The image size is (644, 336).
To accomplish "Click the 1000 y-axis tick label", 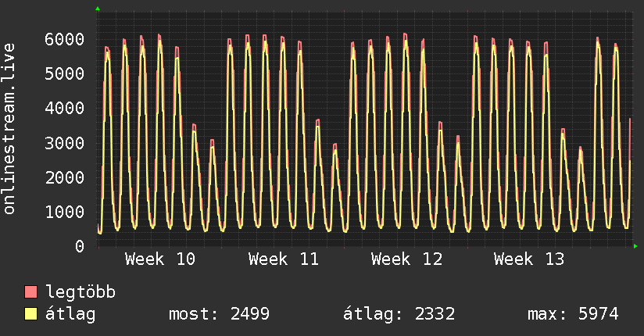I will [64, 212].
